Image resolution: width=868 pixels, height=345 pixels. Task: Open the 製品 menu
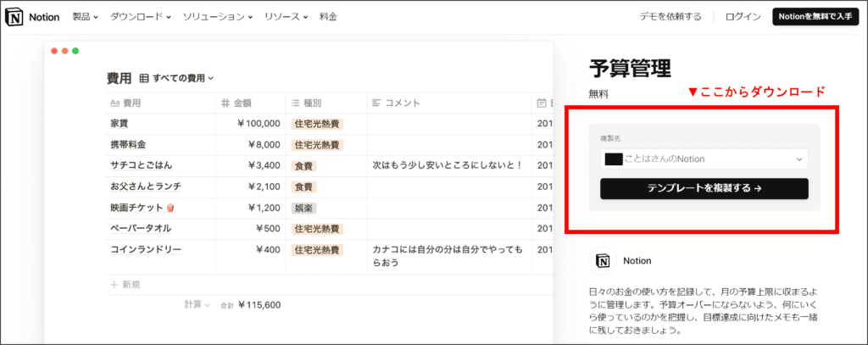click(86, 17)
